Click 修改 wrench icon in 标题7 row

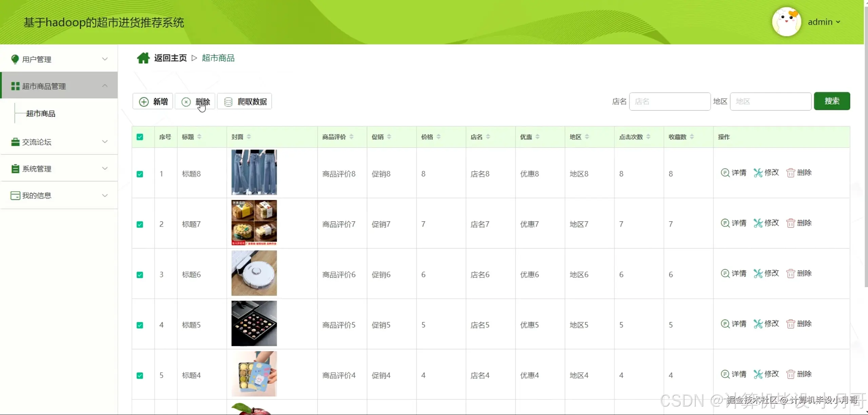click(x=758, y=223)
